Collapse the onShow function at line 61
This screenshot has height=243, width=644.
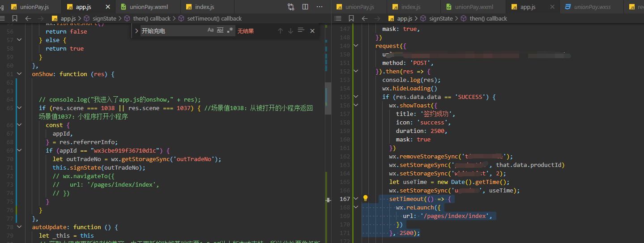[x=19, y=74]
